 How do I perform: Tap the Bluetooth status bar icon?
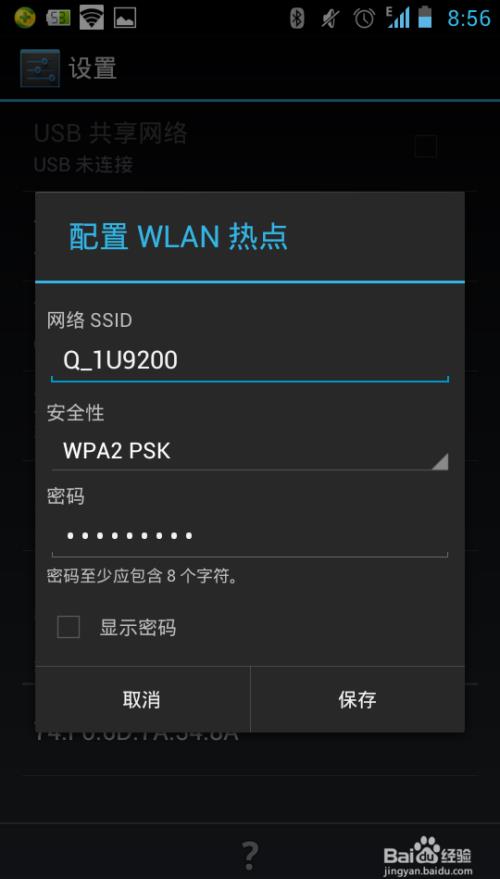click(297, 18)
